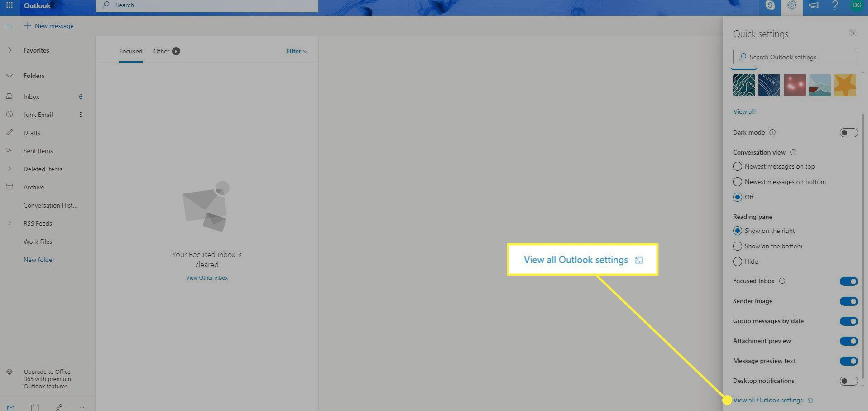Open the feedback megaphone icon
The height and width of the screenshot is (411, 868).
[813, 5]
